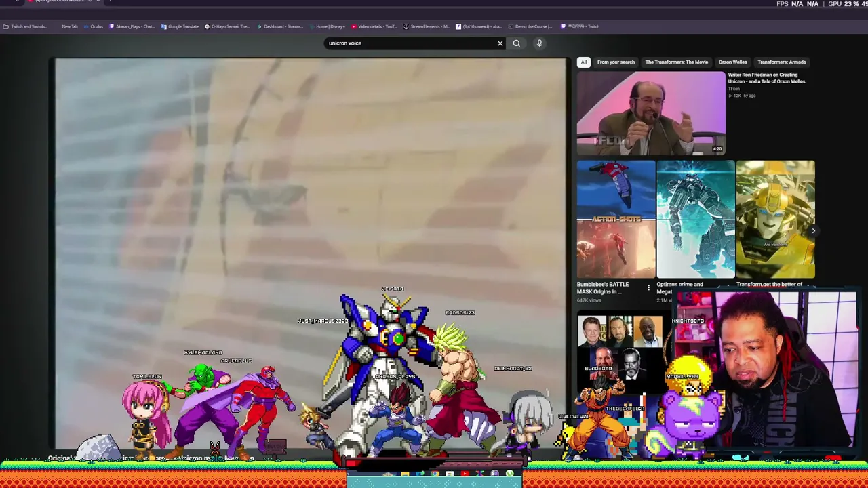
Task: Open the Dashboard - Stream bookmark
Action: coord(280,26)
